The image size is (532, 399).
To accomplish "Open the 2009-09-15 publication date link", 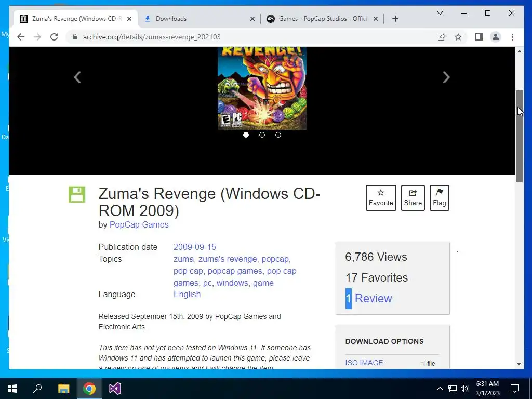I will point(195,247).
